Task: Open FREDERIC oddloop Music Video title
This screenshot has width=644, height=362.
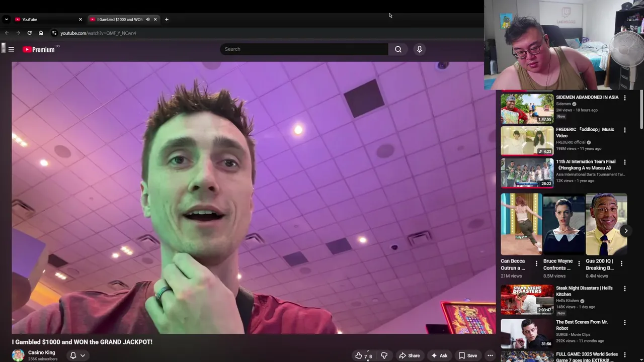Action: pos(585,132)
